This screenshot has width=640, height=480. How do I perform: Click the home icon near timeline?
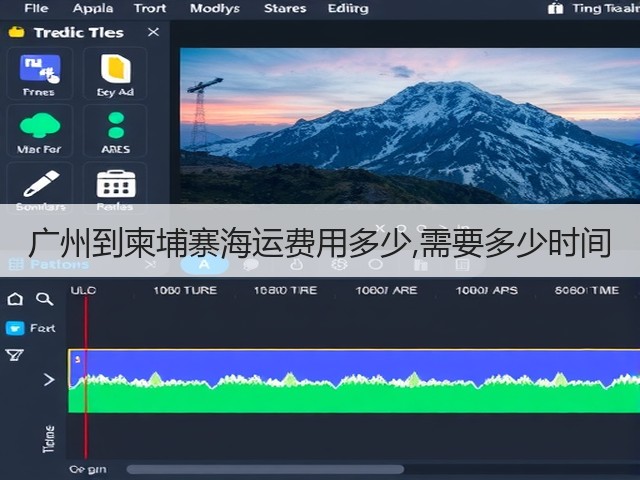[x=15, y=299]
